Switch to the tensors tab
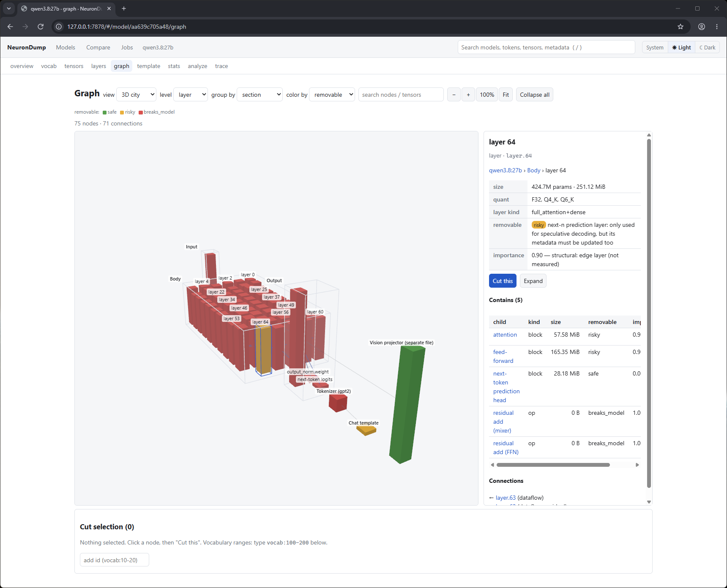The image size is (727, 588). [x=74, y=66]
